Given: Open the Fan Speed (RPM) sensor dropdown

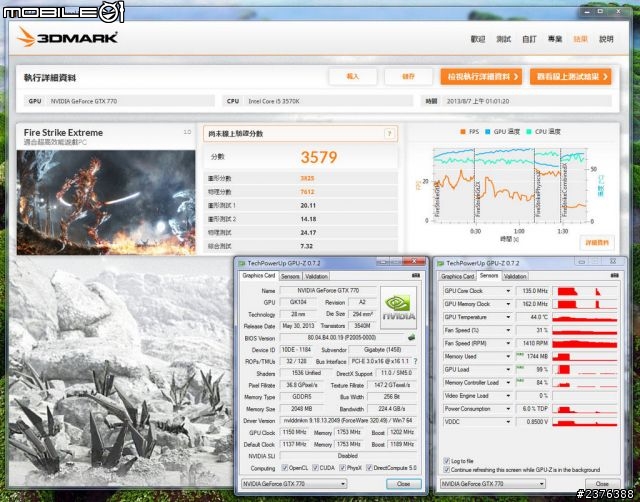Looking at the screenshot, I should [x=508, y=343].
